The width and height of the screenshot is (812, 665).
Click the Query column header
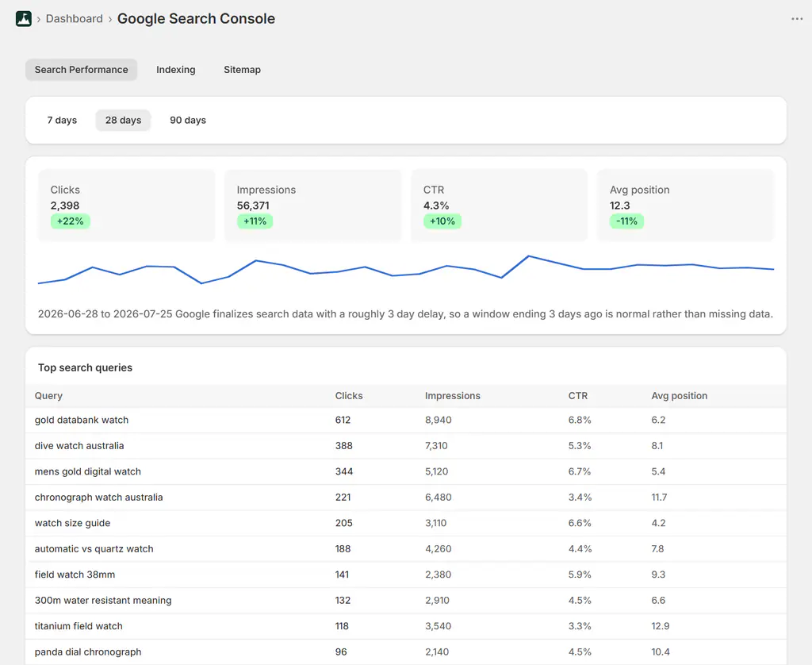[48, 395]
